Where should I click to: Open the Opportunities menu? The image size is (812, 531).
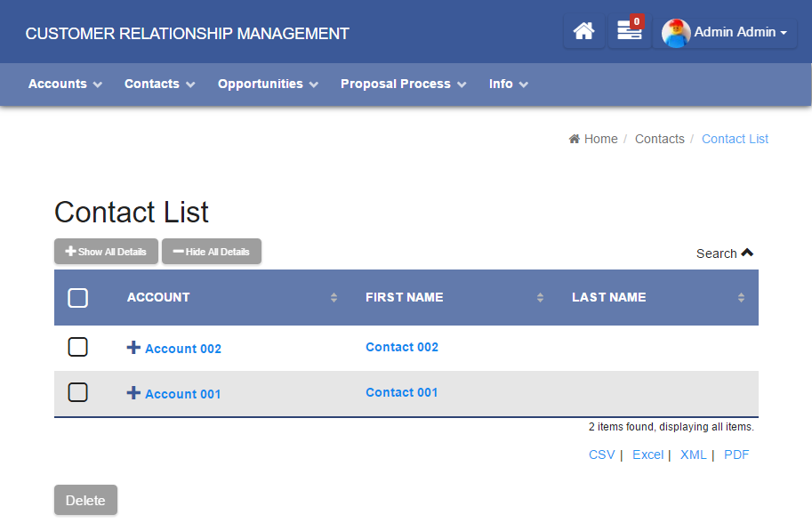click(x=268, y=84)
